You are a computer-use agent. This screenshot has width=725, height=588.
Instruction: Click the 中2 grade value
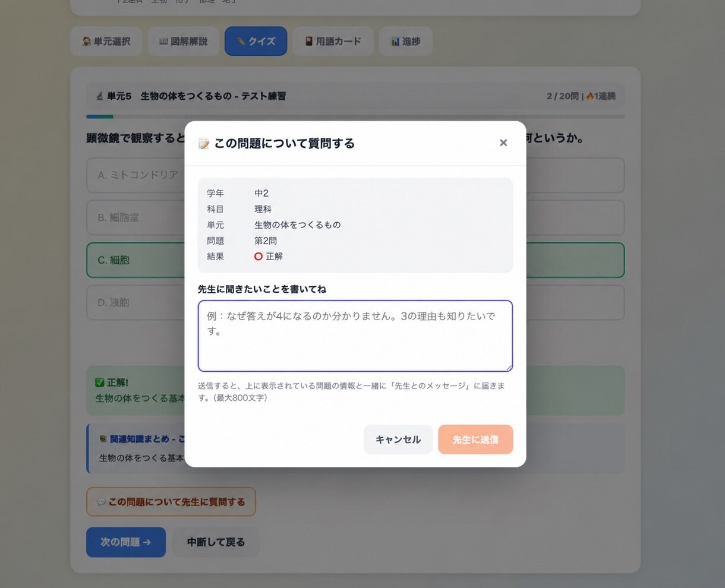point(261,193)
